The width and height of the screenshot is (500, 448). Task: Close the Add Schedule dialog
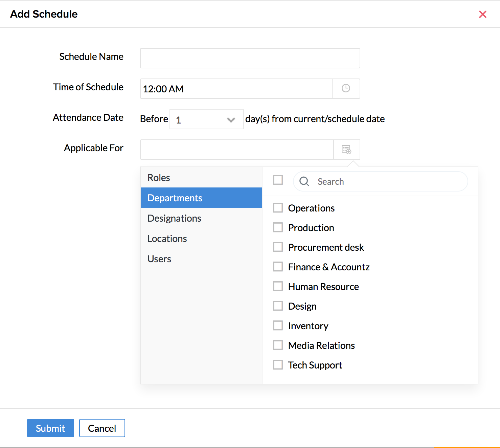pyautogui.click(x=482, y=14)
